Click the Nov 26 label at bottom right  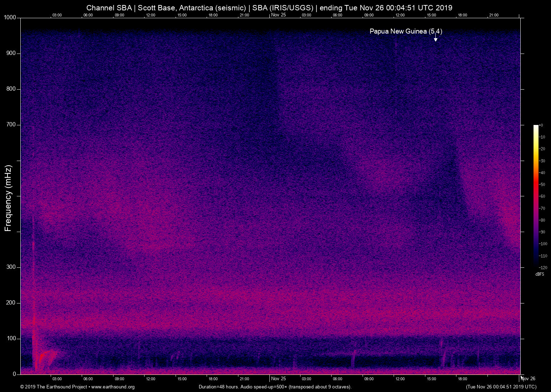click(529, 379)
